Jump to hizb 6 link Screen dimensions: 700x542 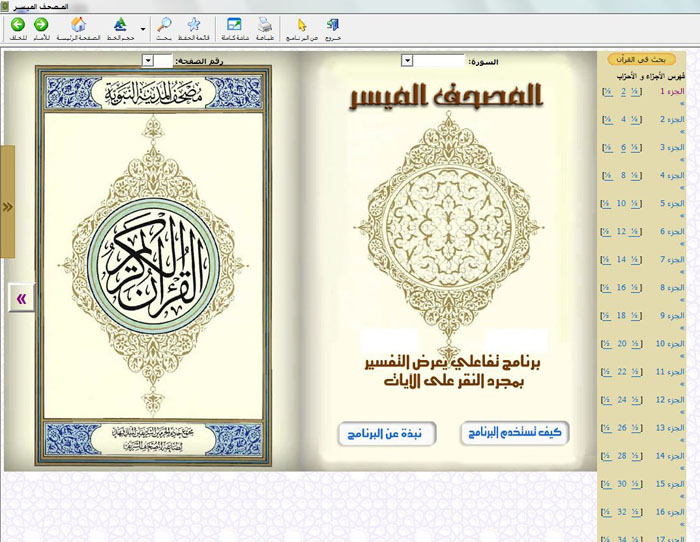[623, 147]
